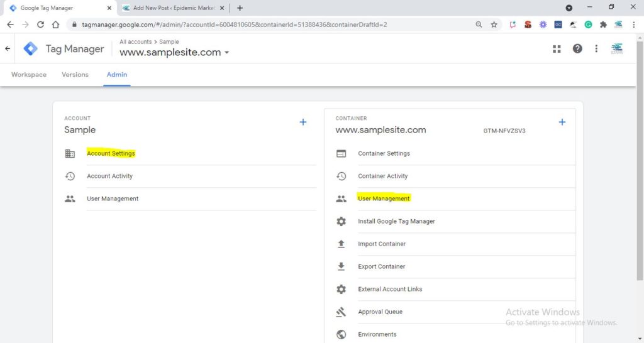
Task: Create new account with plus icon
Action: [303, 122]
